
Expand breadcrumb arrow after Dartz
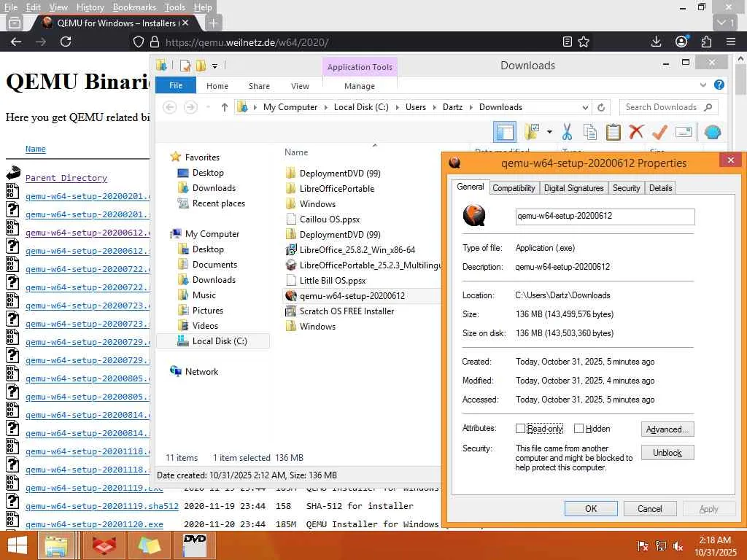tap(471, 108)
